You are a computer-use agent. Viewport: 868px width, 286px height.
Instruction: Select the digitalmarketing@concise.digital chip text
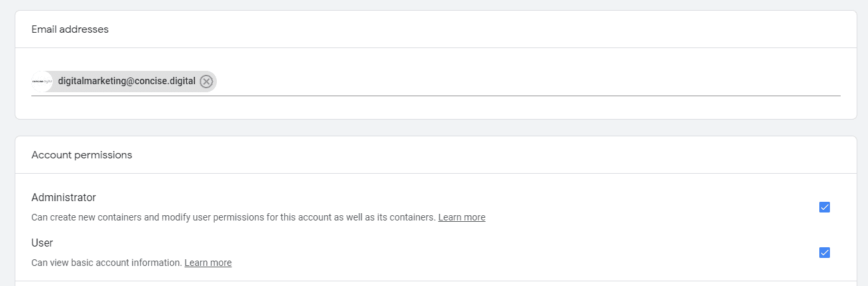point(127,81)
